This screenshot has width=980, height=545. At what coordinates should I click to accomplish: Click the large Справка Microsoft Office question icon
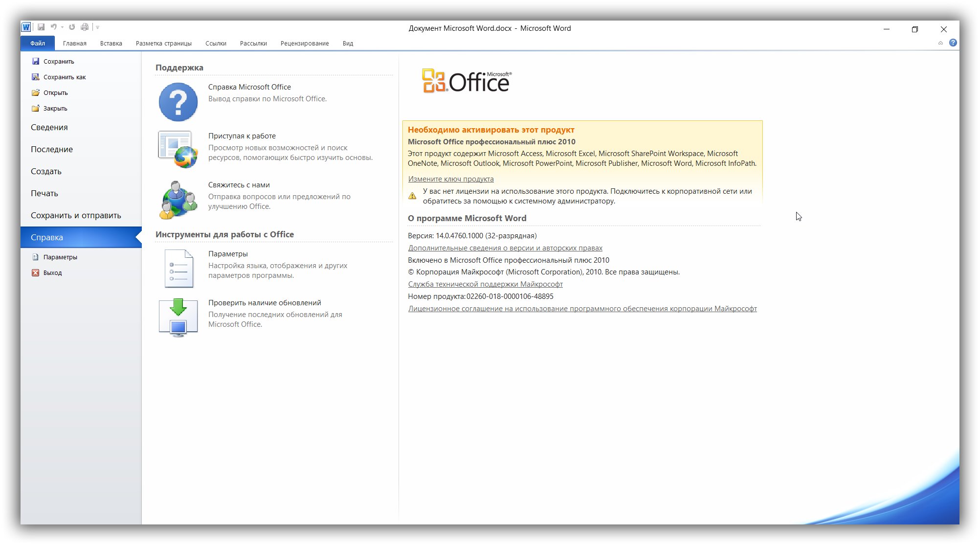(x=178, y=102)
